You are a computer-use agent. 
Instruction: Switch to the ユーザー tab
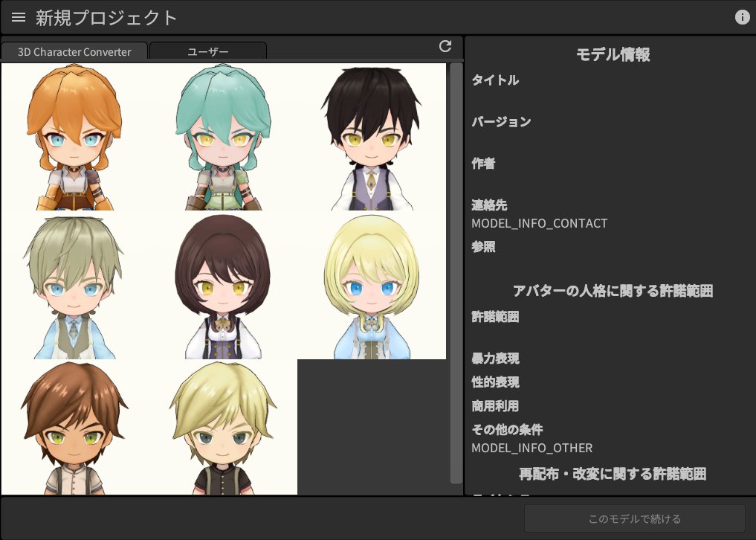click(x=209, y=51)
